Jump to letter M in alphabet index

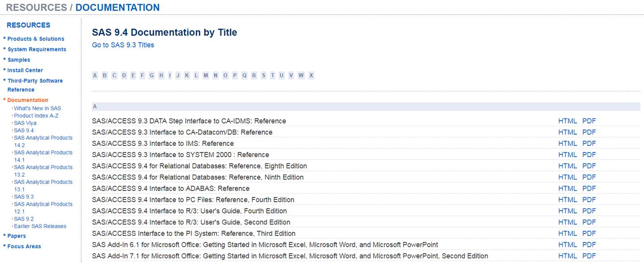[206, 76]
